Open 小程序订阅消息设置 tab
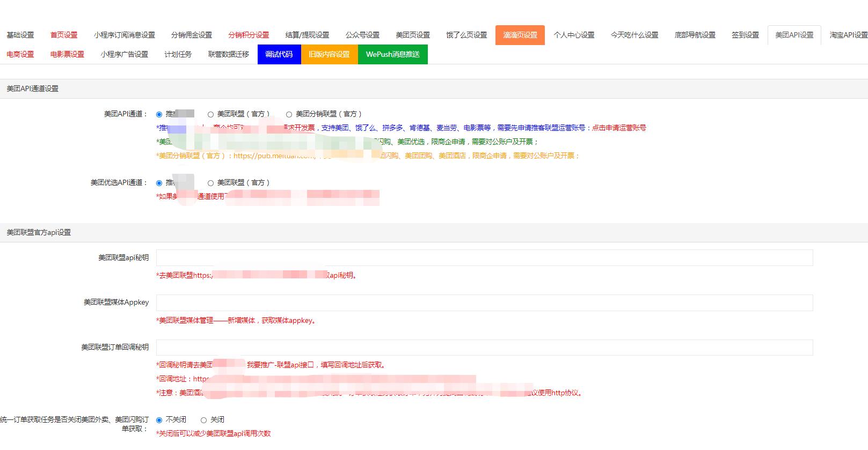 click(125, 35)
